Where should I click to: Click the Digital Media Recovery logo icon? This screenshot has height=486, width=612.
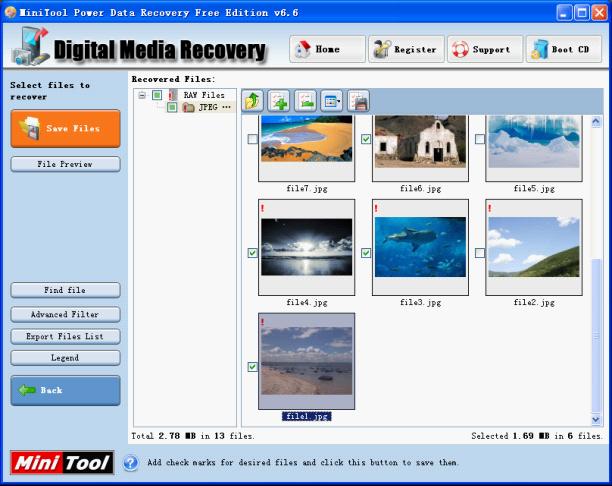pyautogui.click(x=30, y=46)
